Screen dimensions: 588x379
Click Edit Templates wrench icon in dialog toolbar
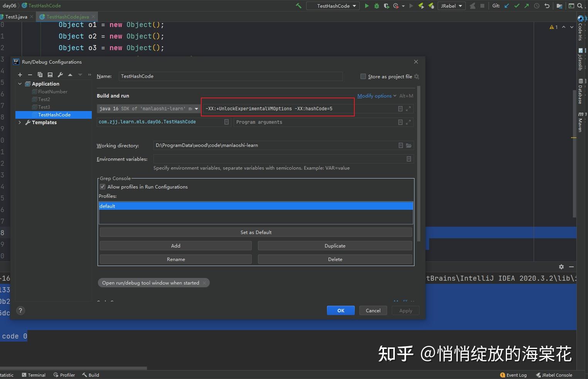pyautogui.click(x=60, y=75)
